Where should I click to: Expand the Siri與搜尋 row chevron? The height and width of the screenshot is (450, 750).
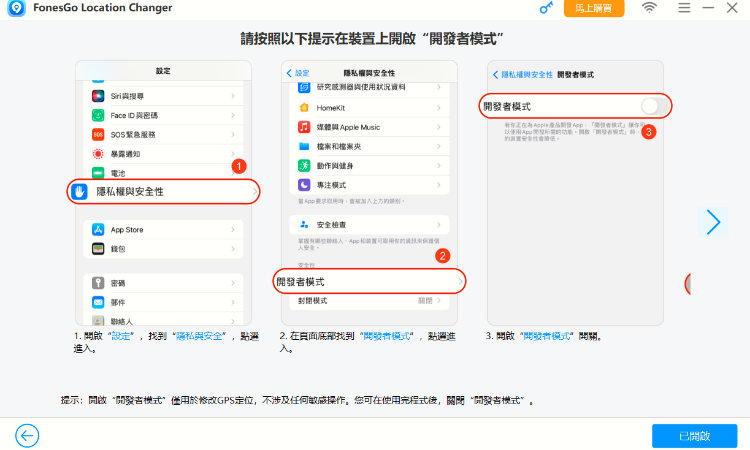[x=233, y=96]
